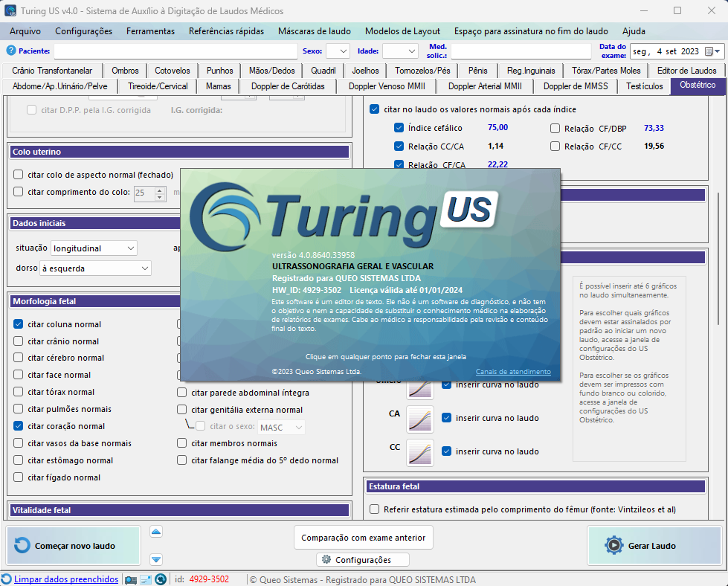Expand the exam date picker arrow
728x586 pixels.
click(718, 51)
